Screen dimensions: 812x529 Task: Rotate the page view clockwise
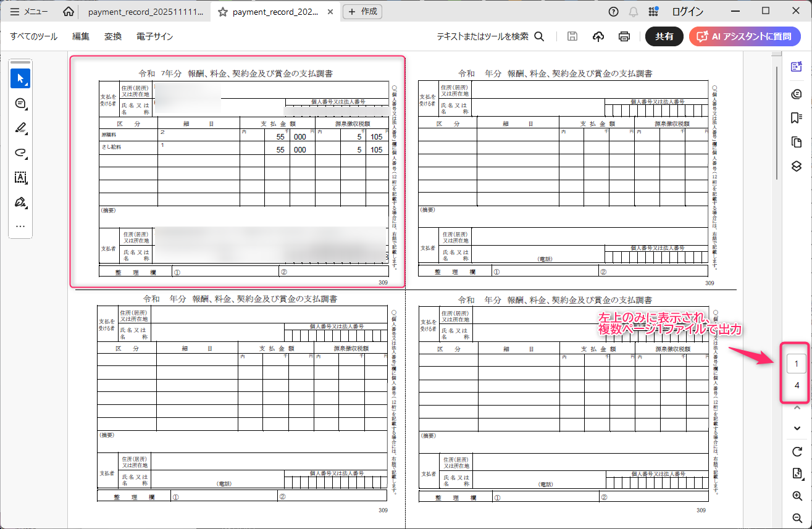797,452
